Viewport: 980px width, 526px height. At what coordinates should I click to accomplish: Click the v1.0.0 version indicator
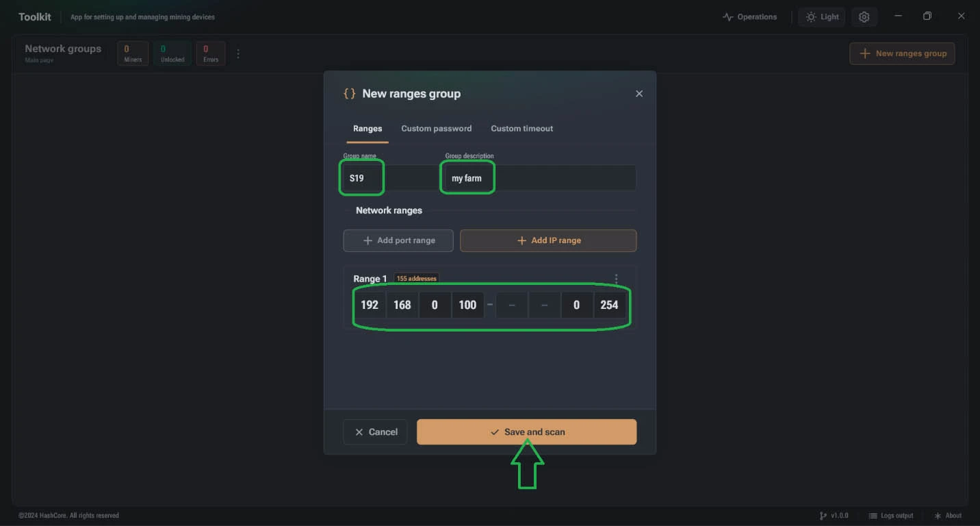[834, 516]
